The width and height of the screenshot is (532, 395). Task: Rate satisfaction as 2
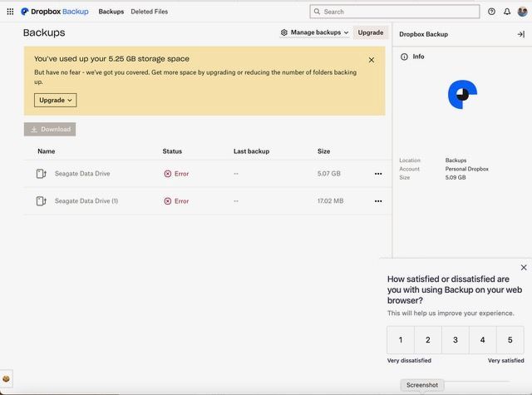pyautogui.click(x=428, y=340)
